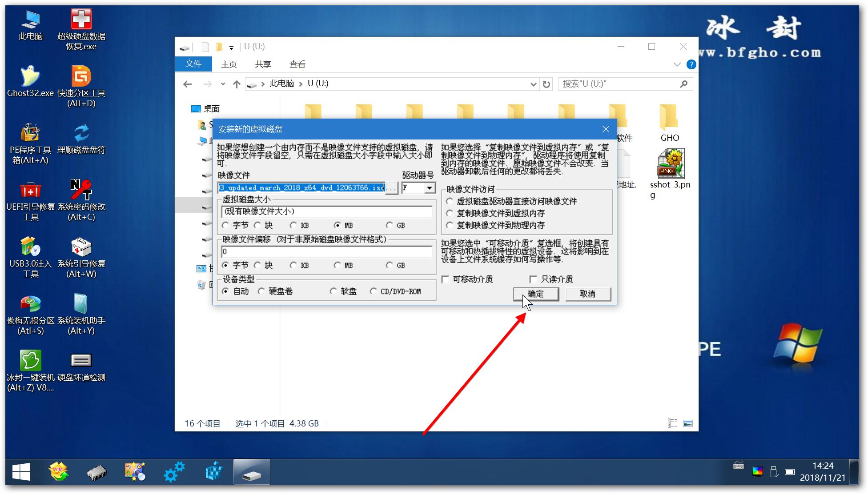868x494 pixels.
Task: Switch to the 主页 ribbon tab
Action: (x=229, y=64)
